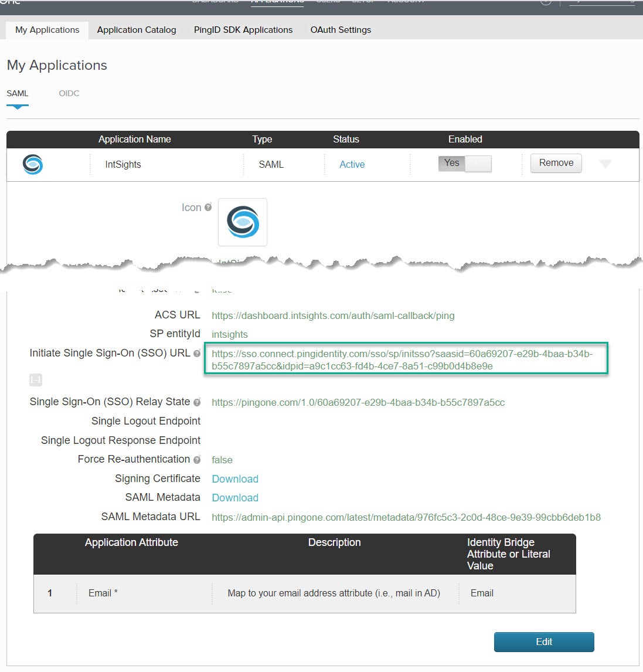Click the Active status link

coord(352,165)
